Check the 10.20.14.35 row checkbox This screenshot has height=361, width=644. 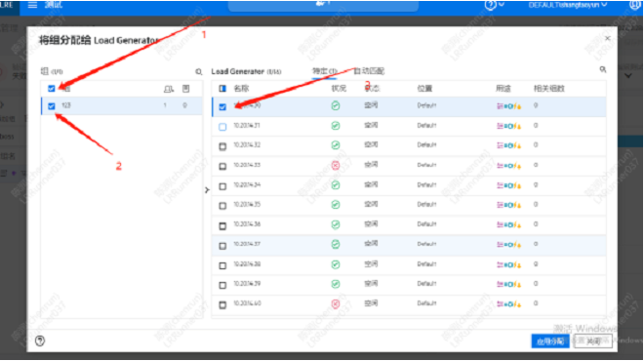[222, 206]
